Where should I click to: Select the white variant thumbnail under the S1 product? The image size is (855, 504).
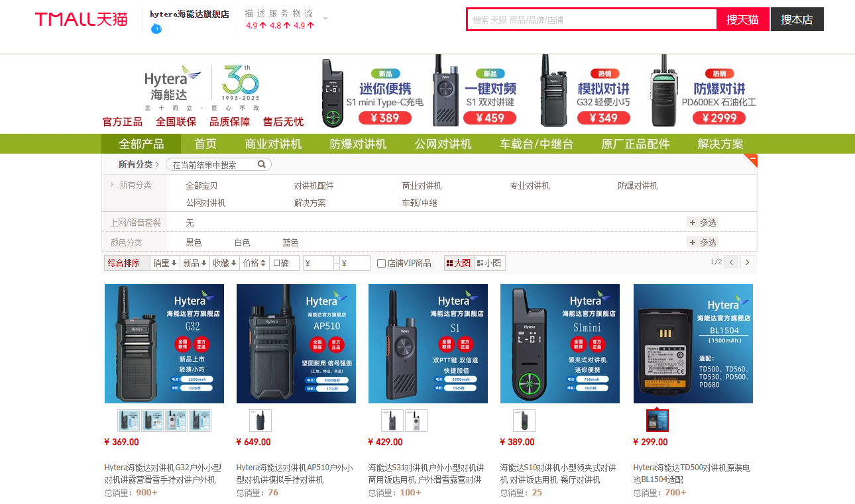pos(416,421)
